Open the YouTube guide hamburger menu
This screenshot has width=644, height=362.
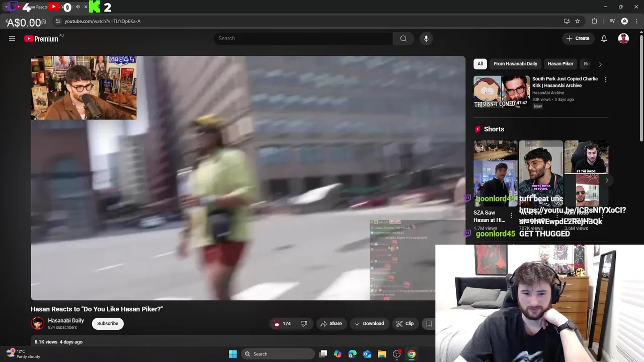[x=12, y=38]
